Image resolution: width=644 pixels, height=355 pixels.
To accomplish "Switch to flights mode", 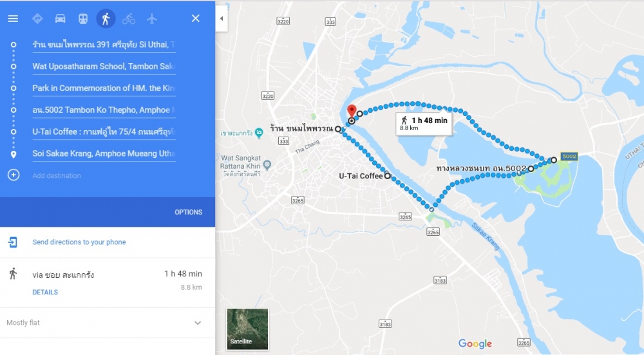I will point(152,19).
